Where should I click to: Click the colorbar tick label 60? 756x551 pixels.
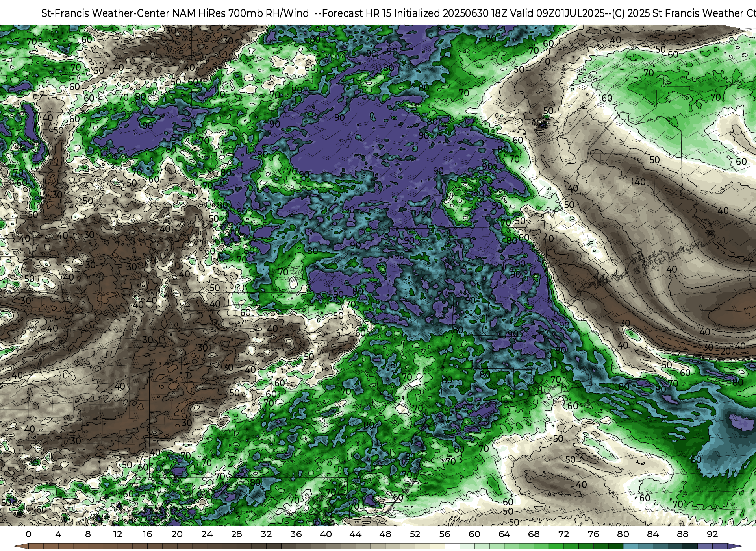pos(474,534)
